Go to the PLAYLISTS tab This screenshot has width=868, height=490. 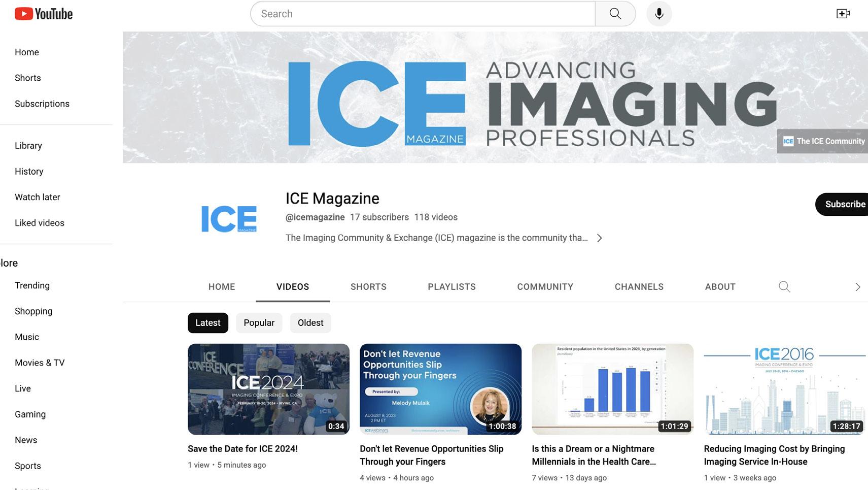click(x=452, y=287)
